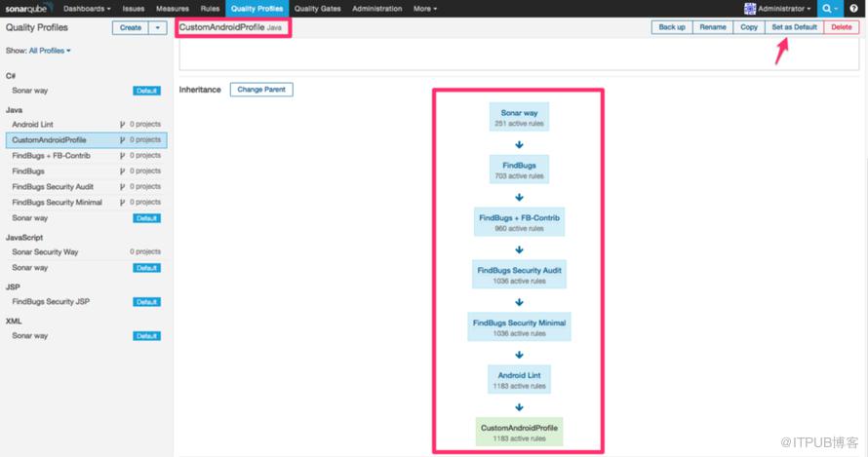Click inheritance icon on FindBugs Security Audit row
This screenshot has width=868, height=457.
coord(122,187)
